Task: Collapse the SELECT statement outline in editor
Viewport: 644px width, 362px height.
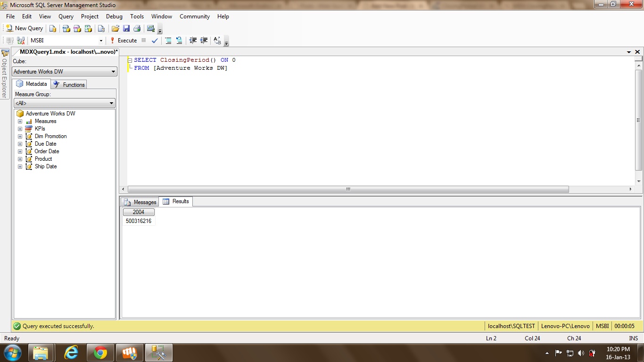Action: tap(130, 60)
